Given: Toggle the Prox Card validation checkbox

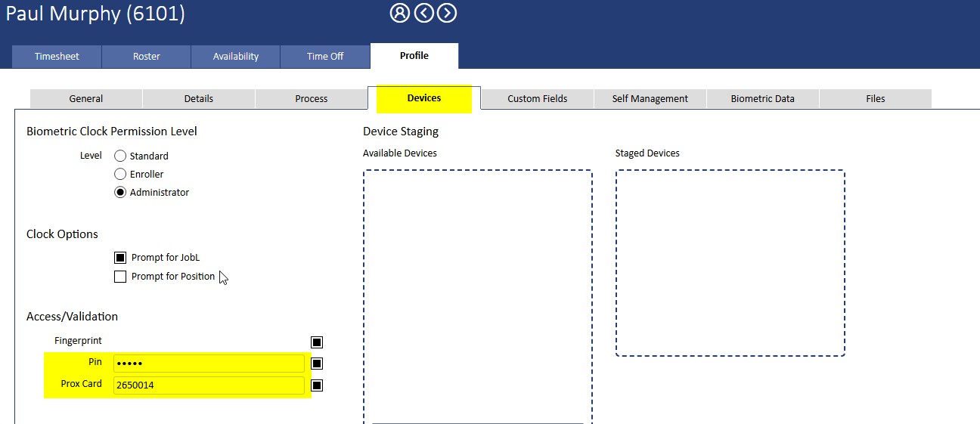Looking at the screenshot, I should click(317, 385).
